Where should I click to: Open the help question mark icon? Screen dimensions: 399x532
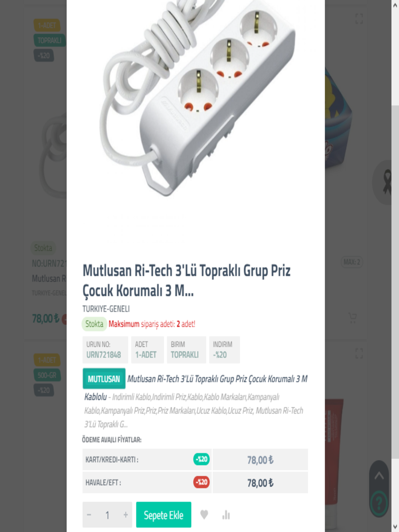(x=379, y=503)
